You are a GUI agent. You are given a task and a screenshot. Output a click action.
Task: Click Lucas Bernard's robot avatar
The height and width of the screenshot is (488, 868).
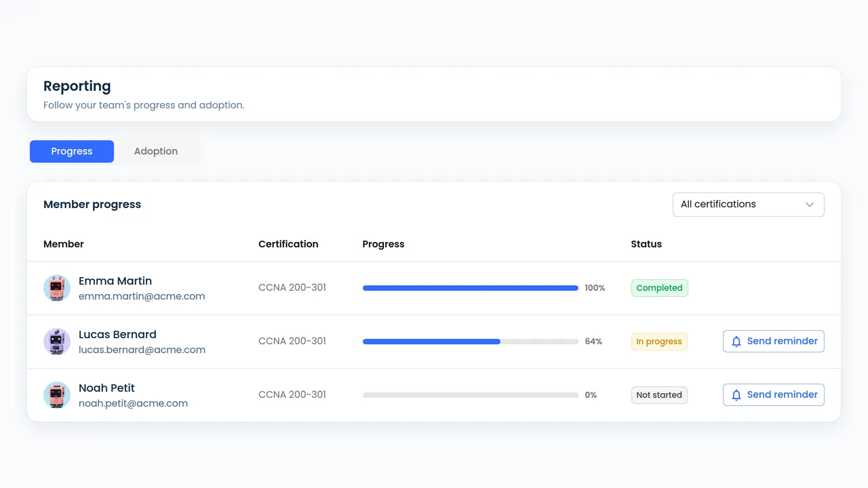(x=57, y=342)
